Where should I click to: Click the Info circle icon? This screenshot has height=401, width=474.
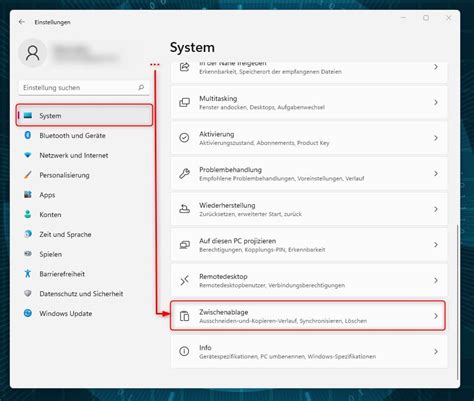tap(184, 351)
